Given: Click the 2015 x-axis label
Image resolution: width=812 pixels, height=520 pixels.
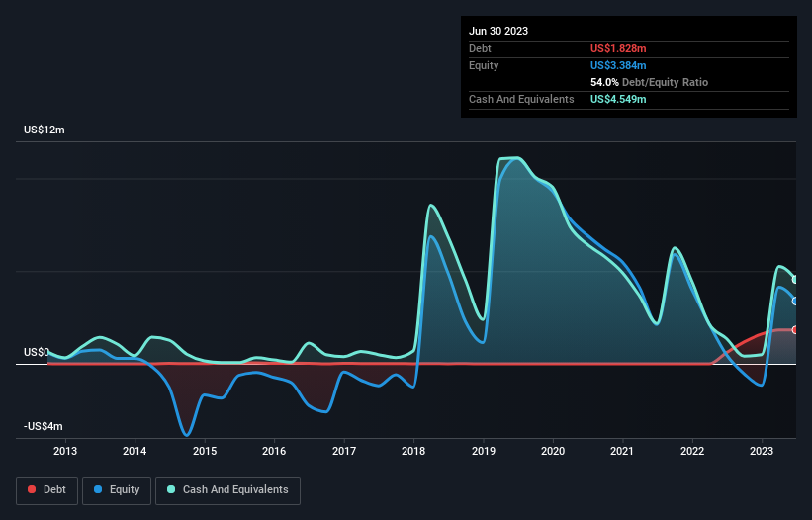Looking at the screenshot, I should pos(205,451).
